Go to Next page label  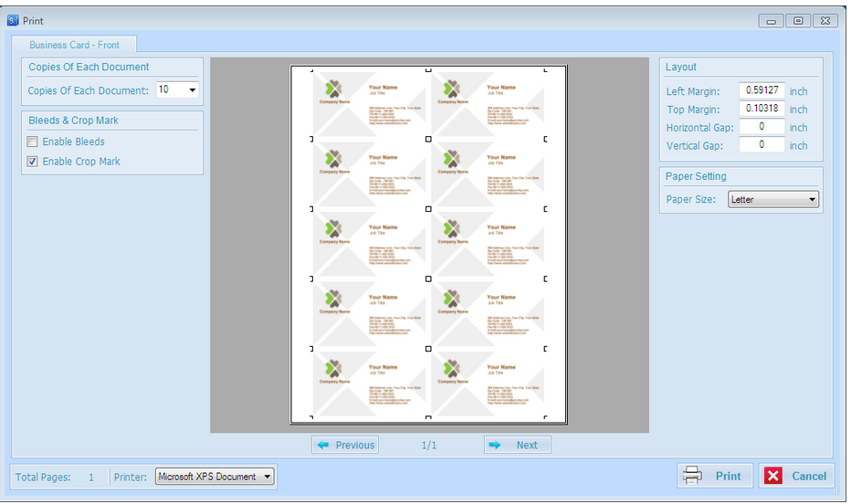coord(527,445)
